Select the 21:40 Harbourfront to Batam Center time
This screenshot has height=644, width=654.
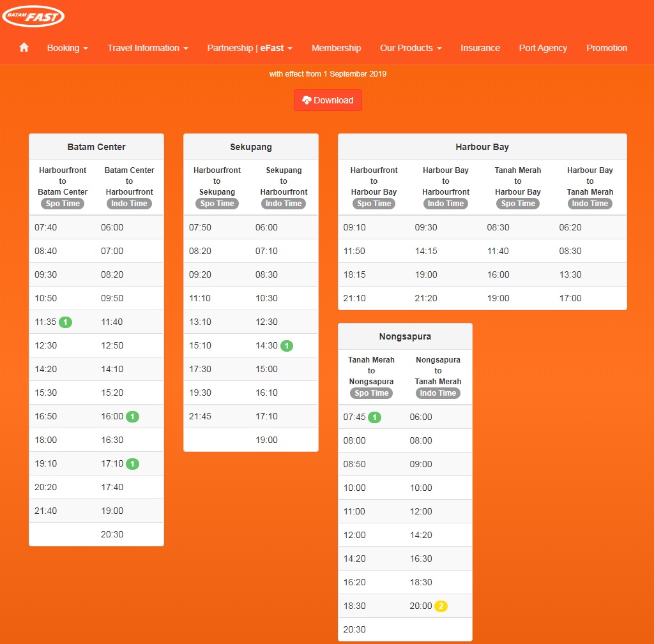[45, 511]
